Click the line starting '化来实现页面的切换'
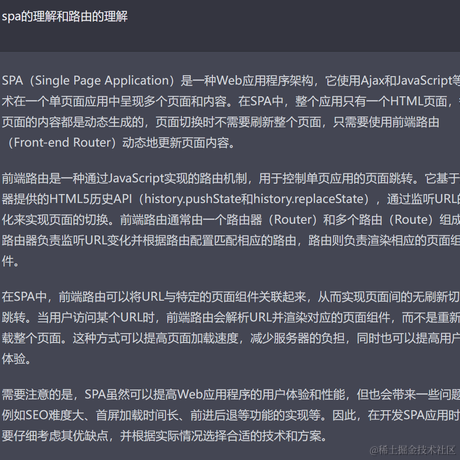460x460 pixels. click(231, 220)
